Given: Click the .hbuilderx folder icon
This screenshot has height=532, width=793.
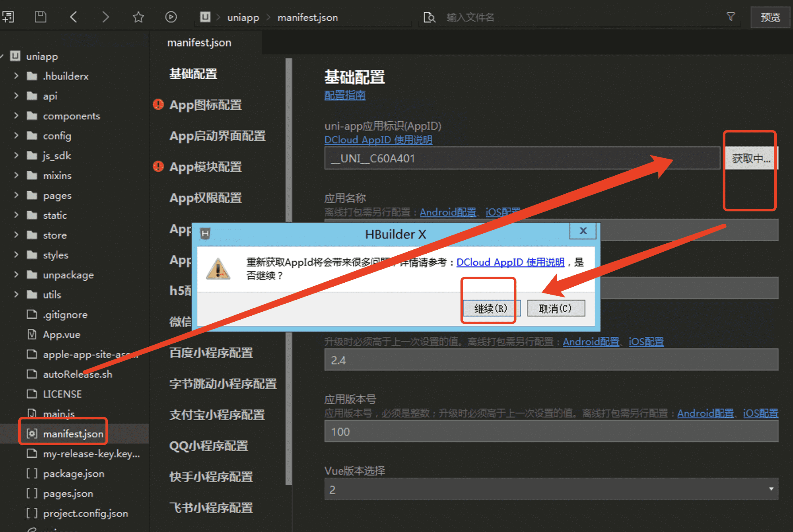Looking at the screenshot, I should [32, 76].
